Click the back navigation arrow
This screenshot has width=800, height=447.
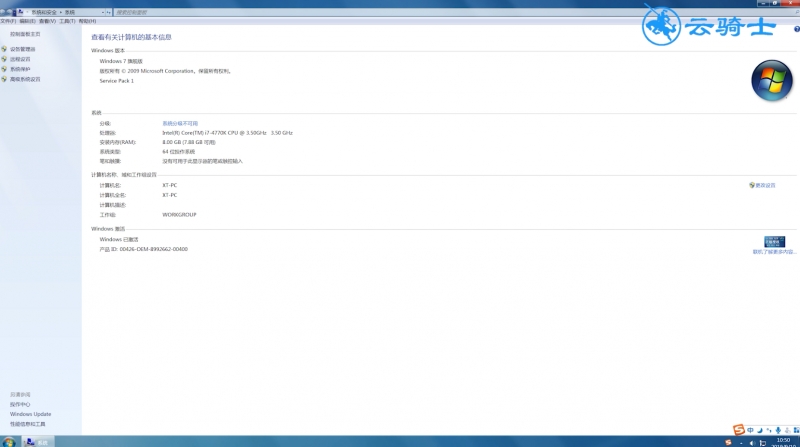3,12
